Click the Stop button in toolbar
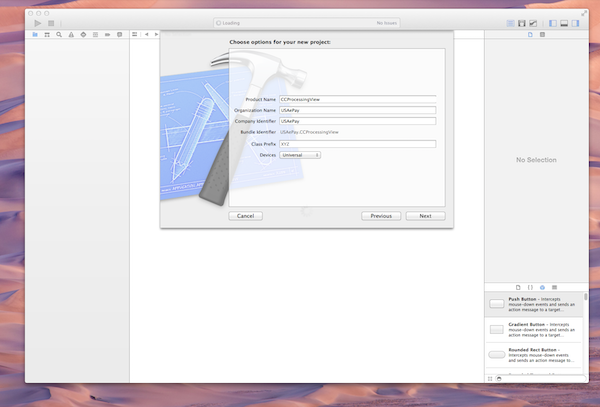The width and height of the screenshot is (600, 407). point(51,22)
